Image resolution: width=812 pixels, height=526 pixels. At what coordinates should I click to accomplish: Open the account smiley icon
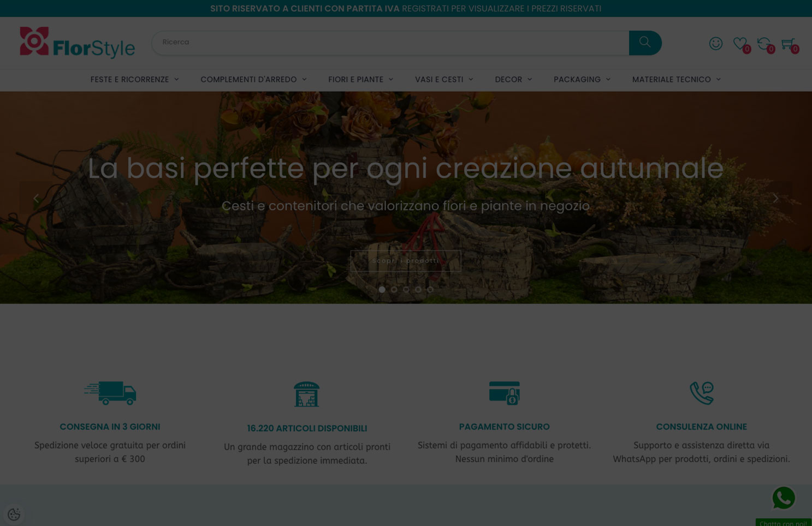[715, 44]
